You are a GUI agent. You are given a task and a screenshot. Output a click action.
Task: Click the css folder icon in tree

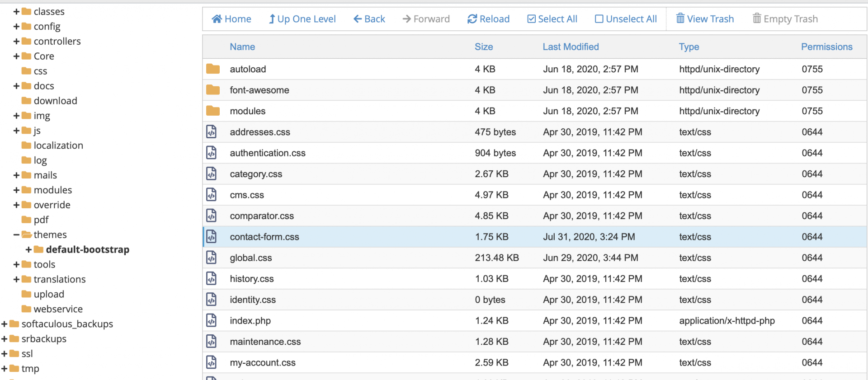pyautogui.click(x=27, y=71)
